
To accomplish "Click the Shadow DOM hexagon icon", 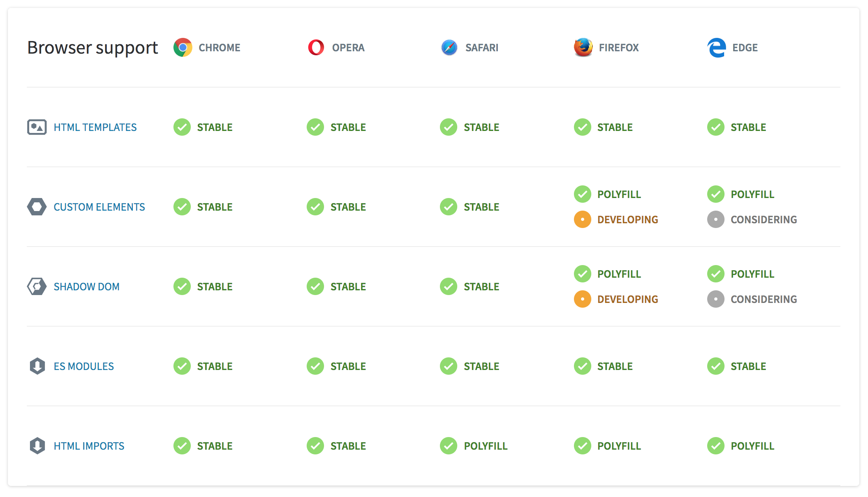I will pyautogui.click(x=37, y=286).
